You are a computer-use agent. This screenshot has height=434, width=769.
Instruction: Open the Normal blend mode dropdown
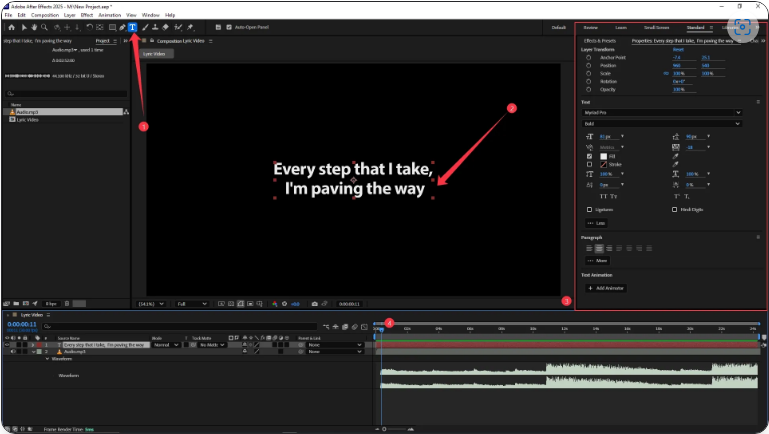point(166,345)
